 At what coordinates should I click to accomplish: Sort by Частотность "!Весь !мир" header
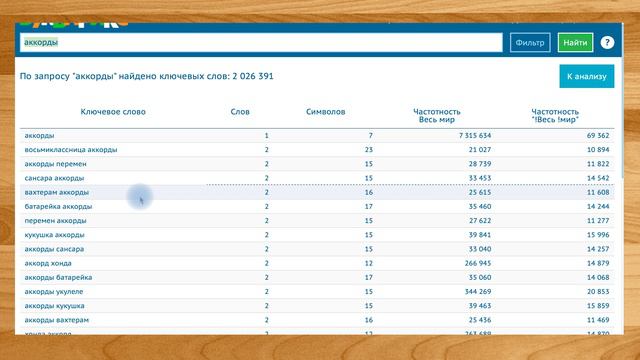[x=555, y=116]
